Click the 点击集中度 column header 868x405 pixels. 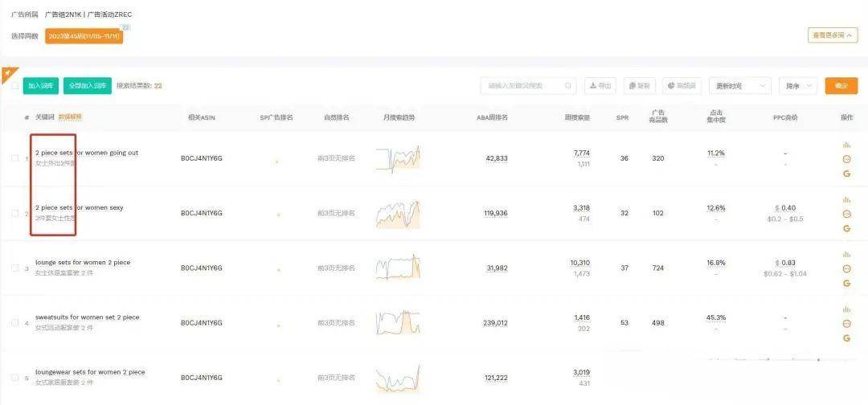pos(716,116)
